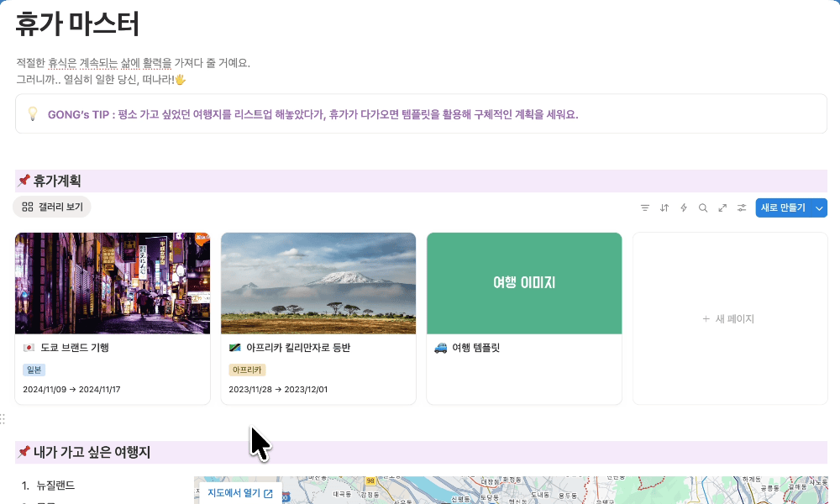Select the 갤러리 보기 view tab
840x504 pixels.
[52, 207]
